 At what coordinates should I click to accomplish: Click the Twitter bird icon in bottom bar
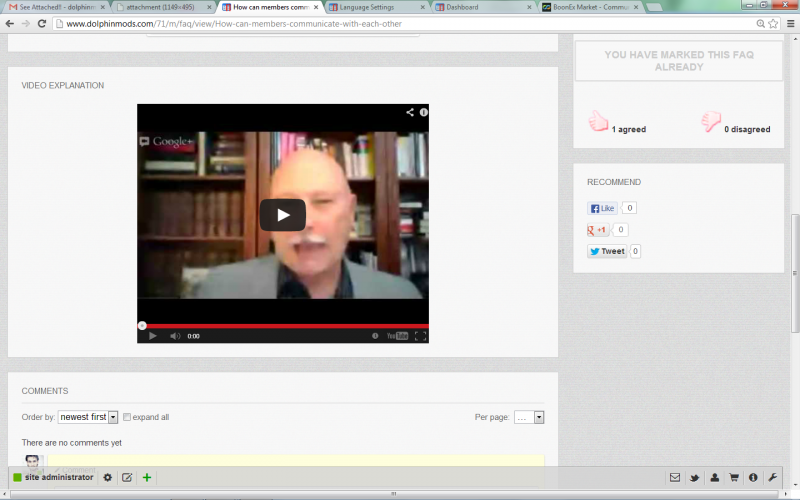tap(694, 478)
